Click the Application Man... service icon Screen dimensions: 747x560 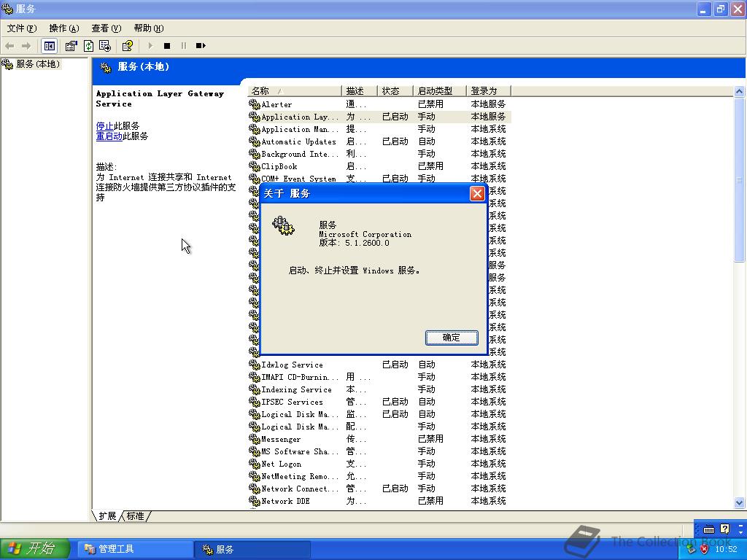[255, 128]
